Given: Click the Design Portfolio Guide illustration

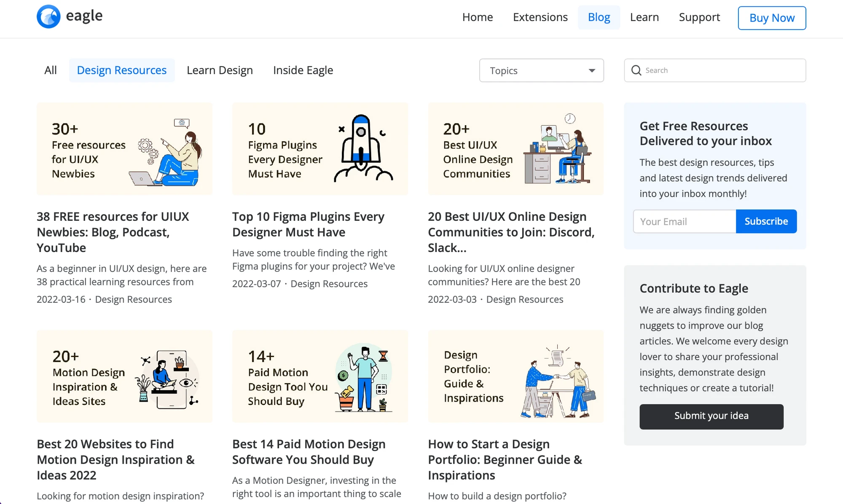Looking at the screenshot, I should coord(515,376).
